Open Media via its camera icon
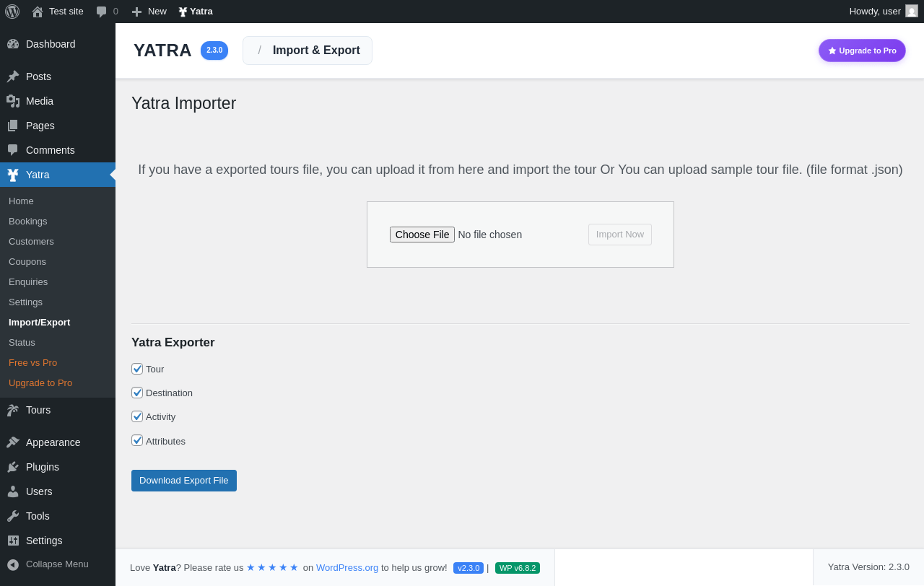 (13, 101)
